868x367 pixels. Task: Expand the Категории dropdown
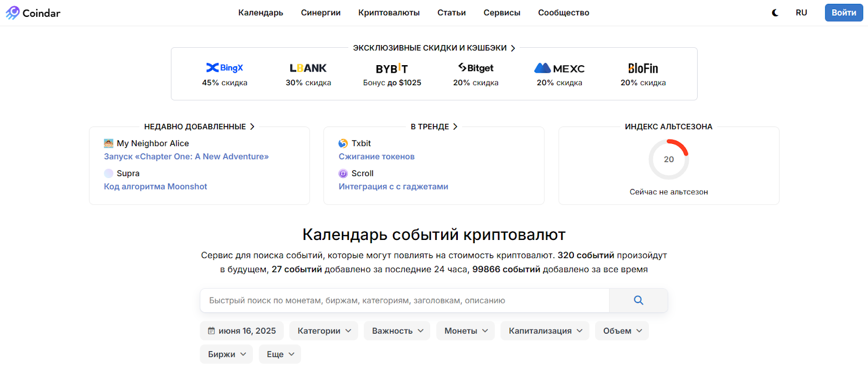point(324,331)
